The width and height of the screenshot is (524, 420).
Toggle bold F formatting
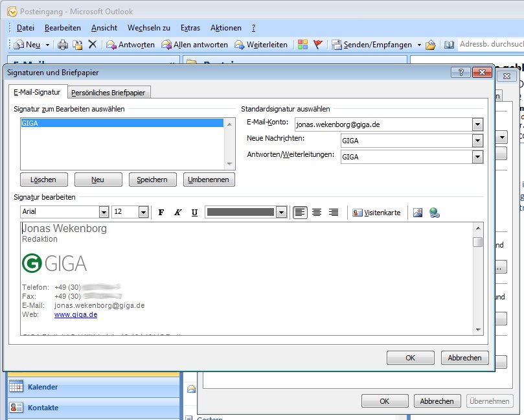tap(161, 213)
